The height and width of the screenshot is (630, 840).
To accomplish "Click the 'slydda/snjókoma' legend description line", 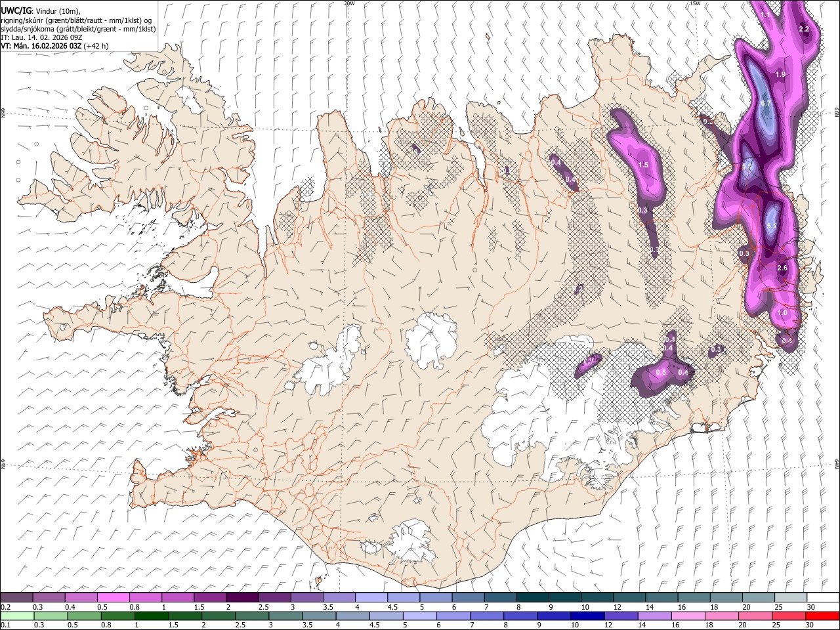I will coord(79,29).
